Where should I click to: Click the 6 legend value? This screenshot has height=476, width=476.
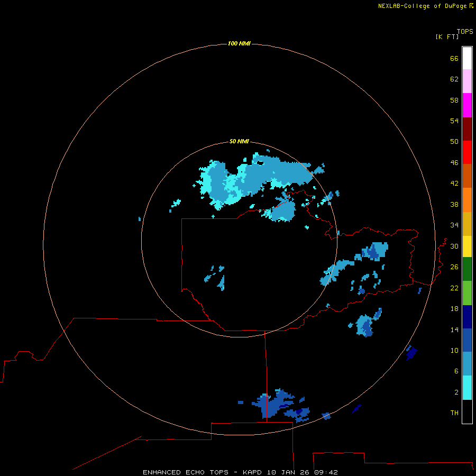click(x=456, y=371)
